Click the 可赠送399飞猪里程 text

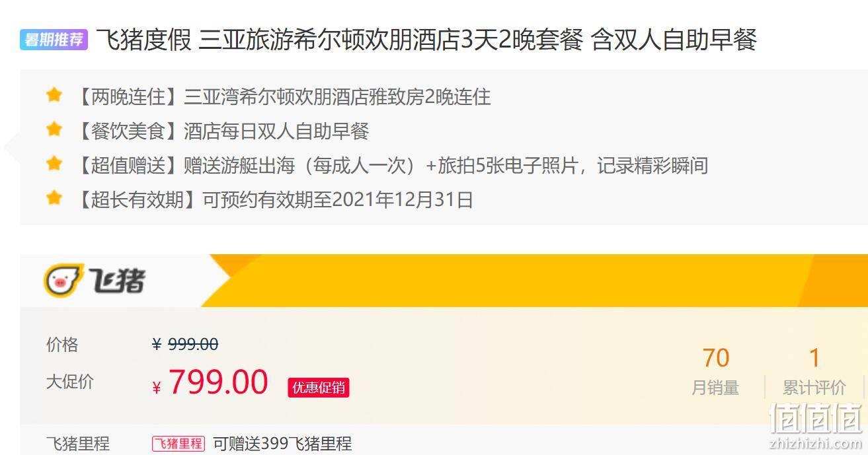[282, 443]
